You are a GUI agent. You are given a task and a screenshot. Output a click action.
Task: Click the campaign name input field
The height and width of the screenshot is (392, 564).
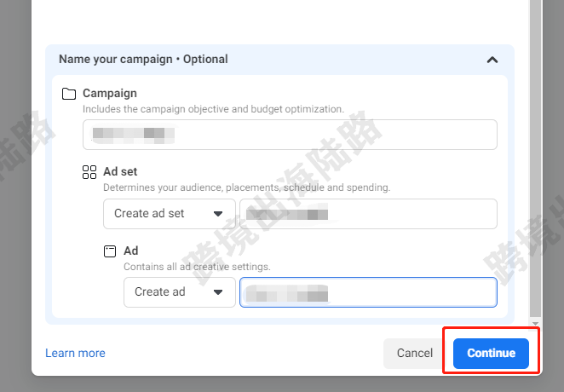(290, 135)
